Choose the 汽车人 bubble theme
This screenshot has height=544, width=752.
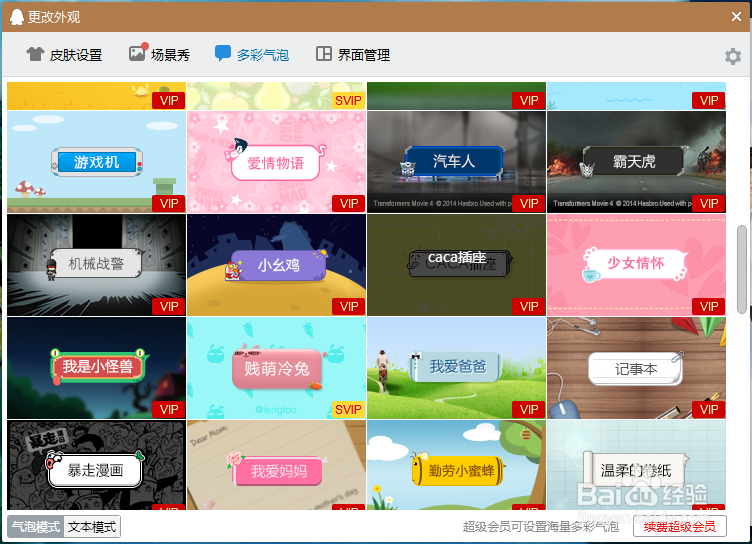[x=456, y=162]
